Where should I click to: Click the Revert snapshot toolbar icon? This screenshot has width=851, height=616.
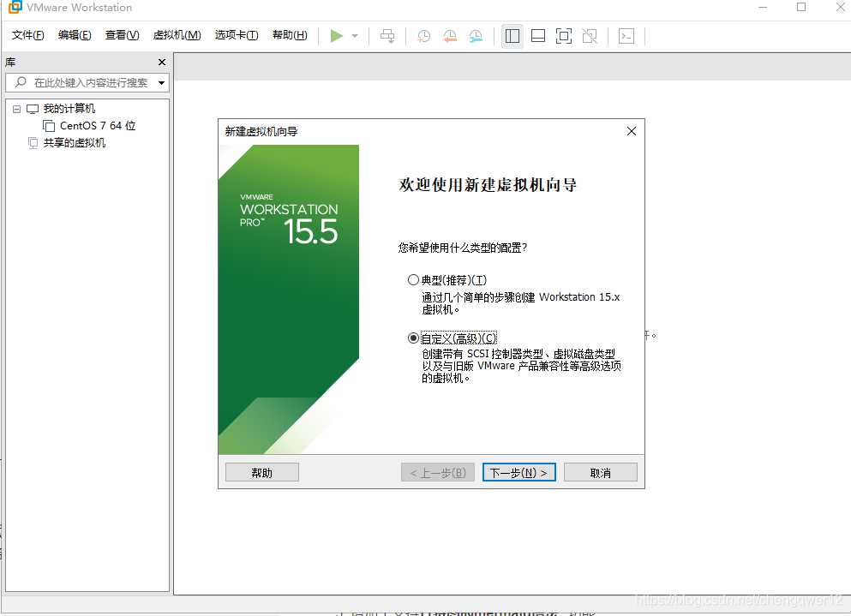449,36
